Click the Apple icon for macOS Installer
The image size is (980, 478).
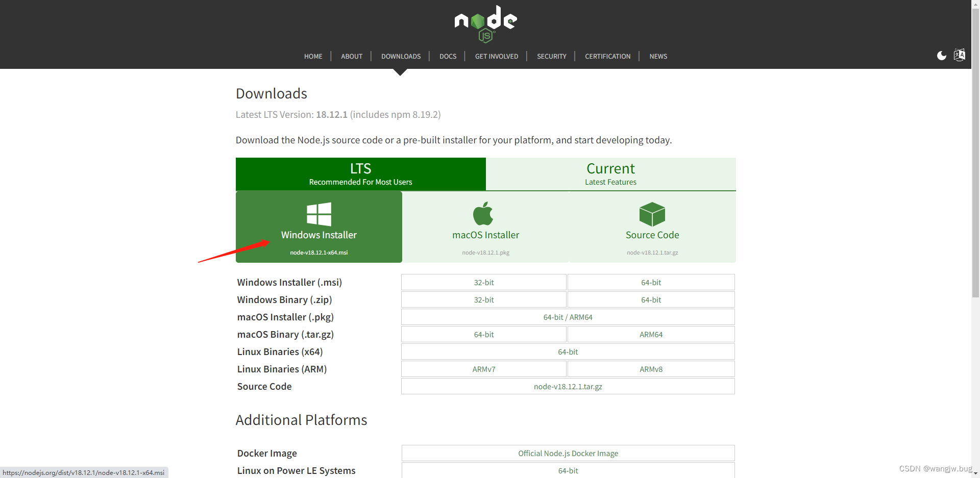483,214
